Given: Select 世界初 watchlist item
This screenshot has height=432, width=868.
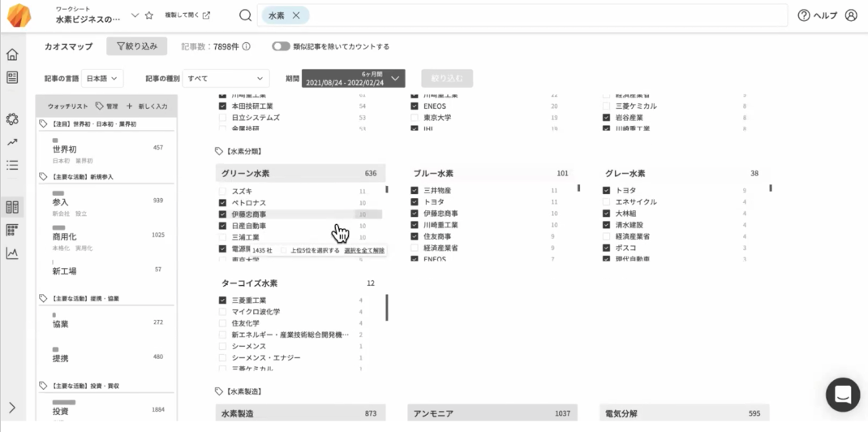Looking at the screenshot, I should (x=107, y=151).
